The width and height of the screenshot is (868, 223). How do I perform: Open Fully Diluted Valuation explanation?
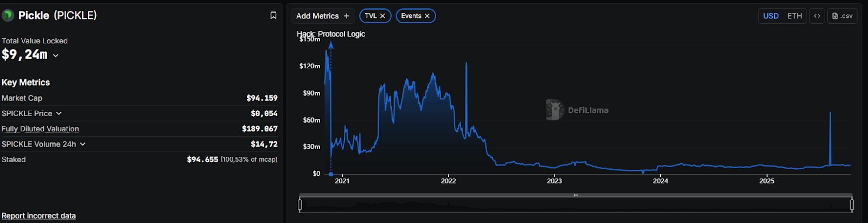pyautogui.click(x=40, y=129)
